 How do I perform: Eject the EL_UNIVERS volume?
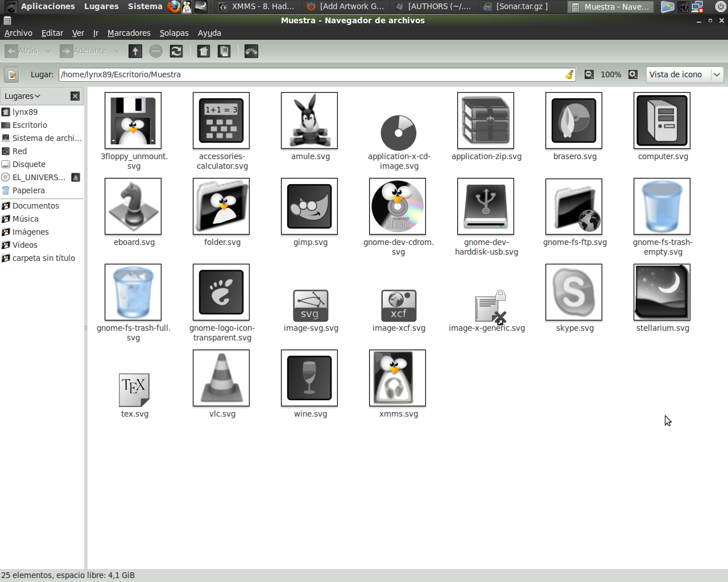coord(76,177)
